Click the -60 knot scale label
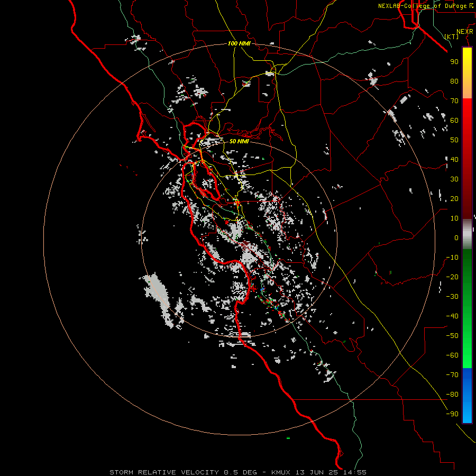The width and height of the screenshot is (476, 476). click(x=452, y=355)
